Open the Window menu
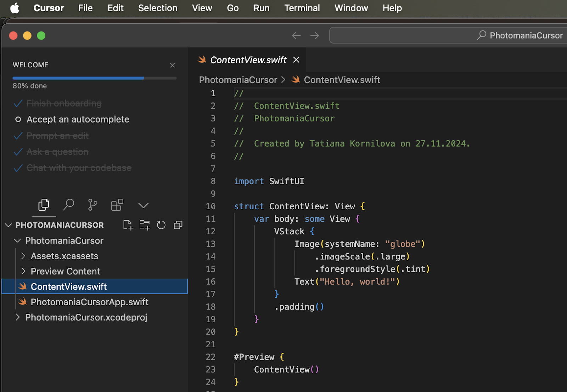567x392 pixels. [351, 8]
